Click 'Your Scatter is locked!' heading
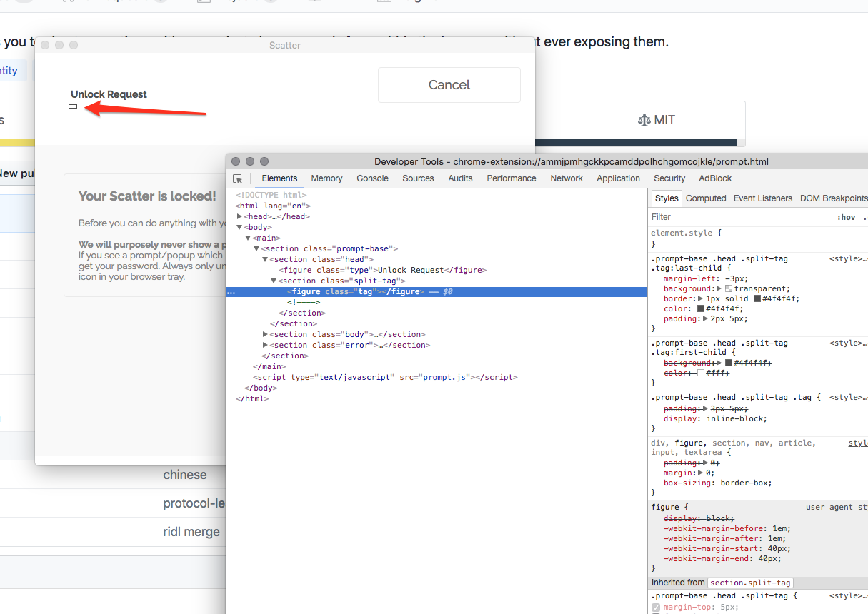Screen dimensions: 868x614 click(147, 196)
